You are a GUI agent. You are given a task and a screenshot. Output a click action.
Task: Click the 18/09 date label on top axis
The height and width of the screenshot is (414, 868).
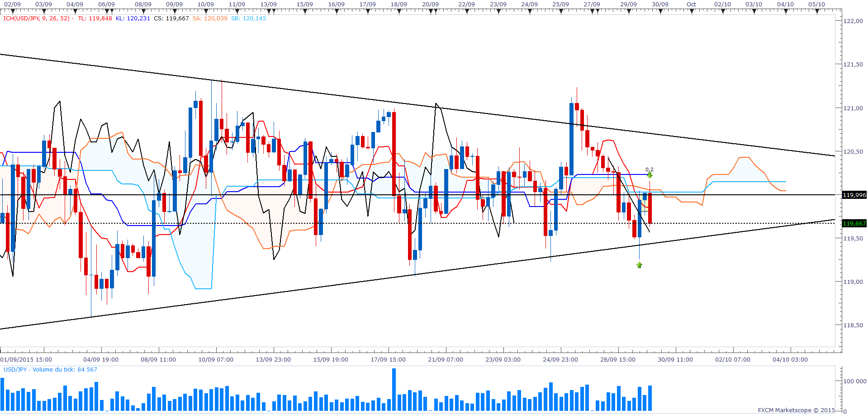(x=398, y=5)
